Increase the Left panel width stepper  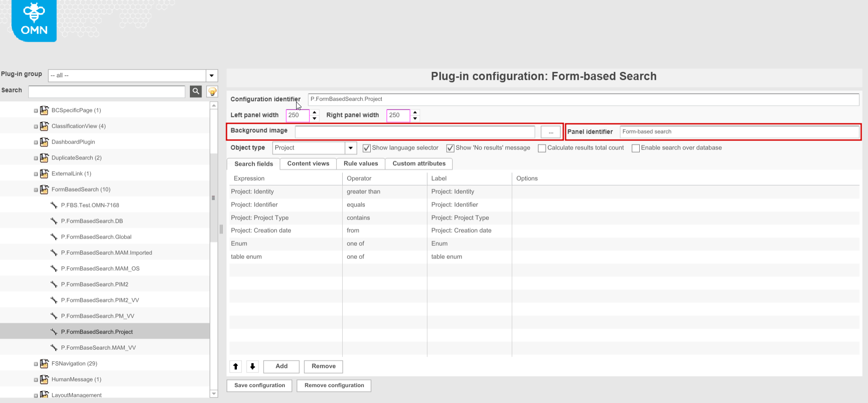[315, 112]
